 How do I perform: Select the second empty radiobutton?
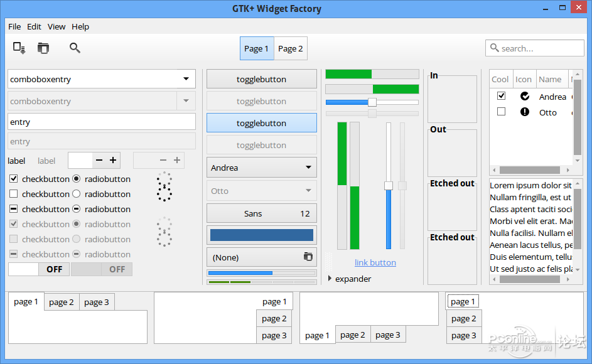point(76,194)
